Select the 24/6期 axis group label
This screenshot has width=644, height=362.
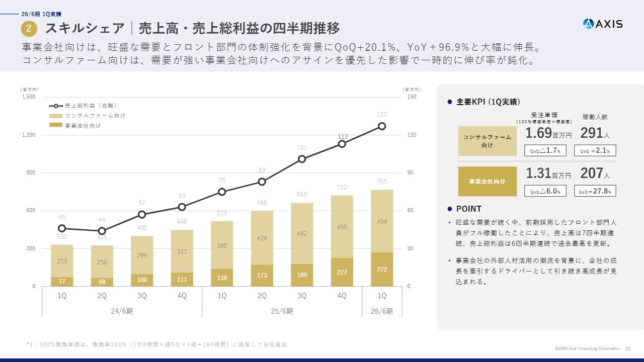click(122, 311)
